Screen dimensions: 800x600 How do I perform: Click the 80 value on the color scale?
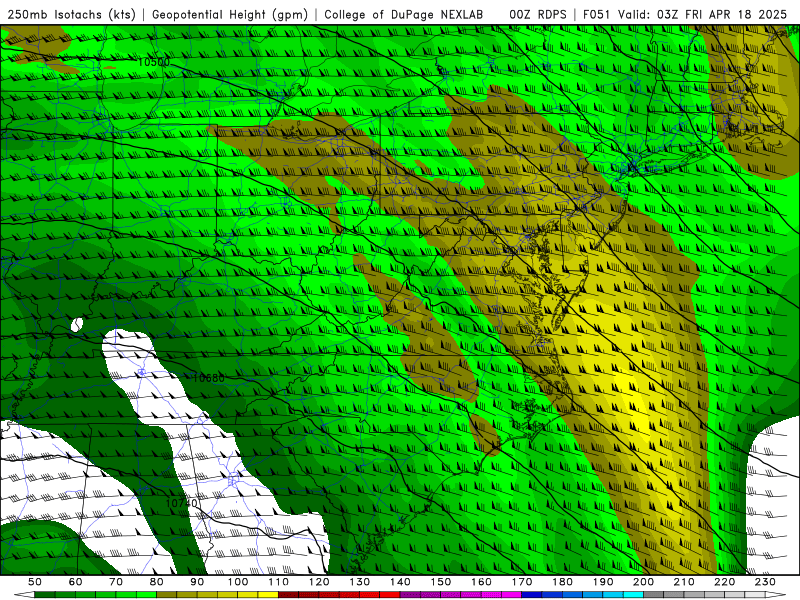pos(157,582)
